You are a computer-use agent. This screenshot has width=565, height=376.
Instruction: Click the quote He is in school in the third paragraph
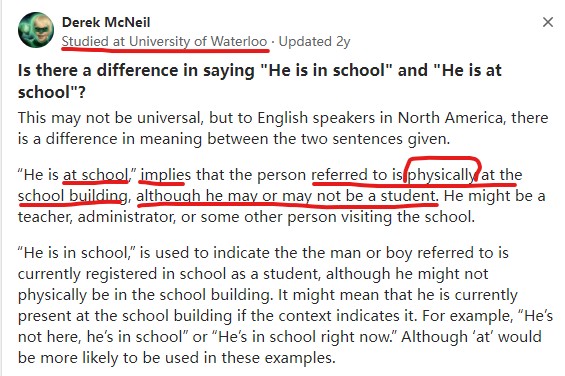(x=76, y=253)
